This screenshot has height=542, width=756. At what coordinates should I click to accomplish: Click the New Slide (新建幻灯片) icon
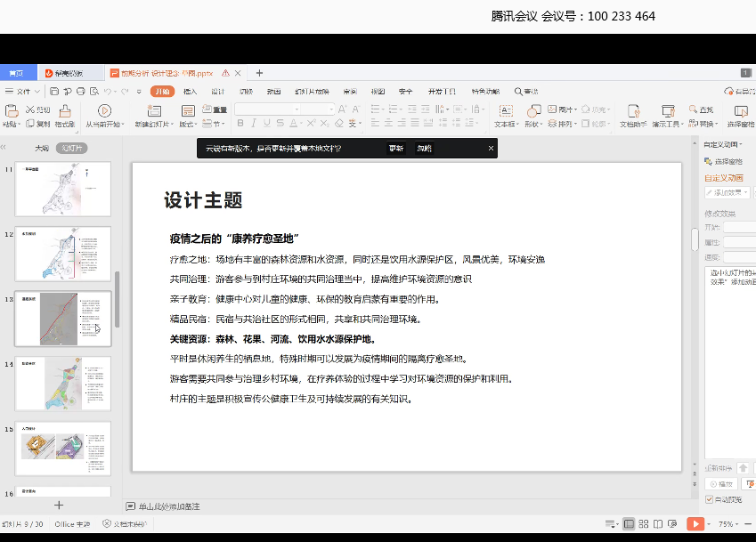[x=151, y=111]
